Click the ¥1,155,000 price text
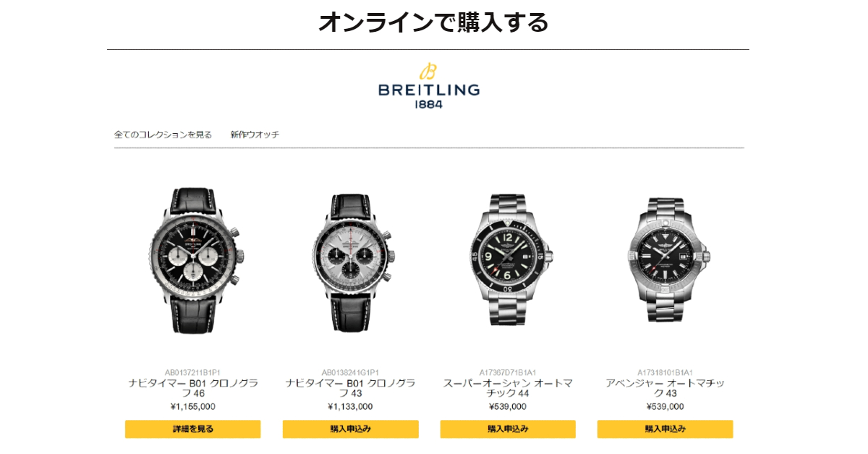The width and height of the screenshot is (868, 454). click(x=193, y=406)
